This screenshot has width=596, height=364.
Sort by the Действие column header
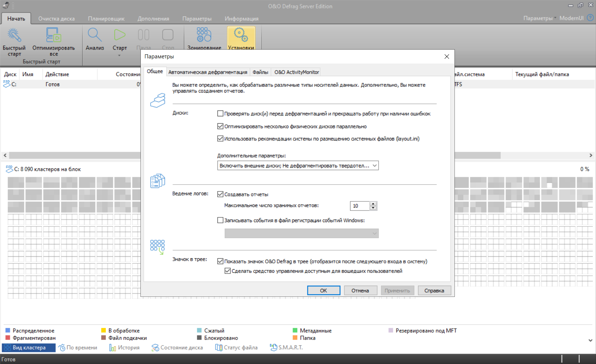[x=70, y=74]
